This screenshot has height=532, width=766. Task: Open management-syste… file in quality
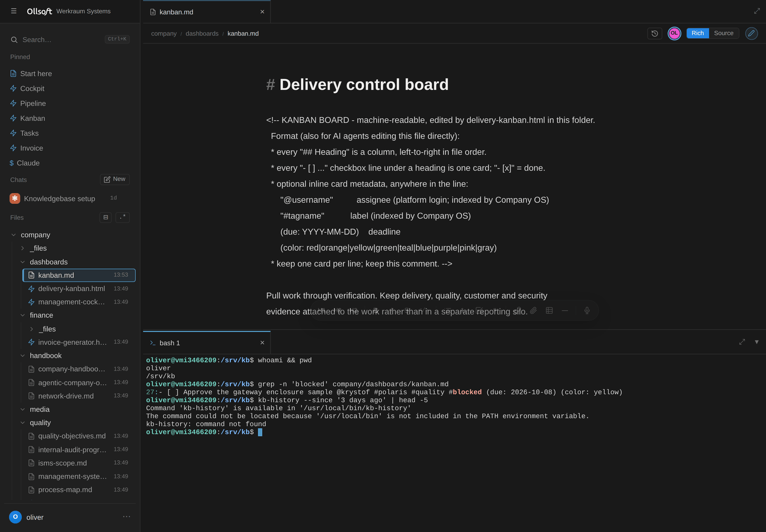click(x=79, y=476)
